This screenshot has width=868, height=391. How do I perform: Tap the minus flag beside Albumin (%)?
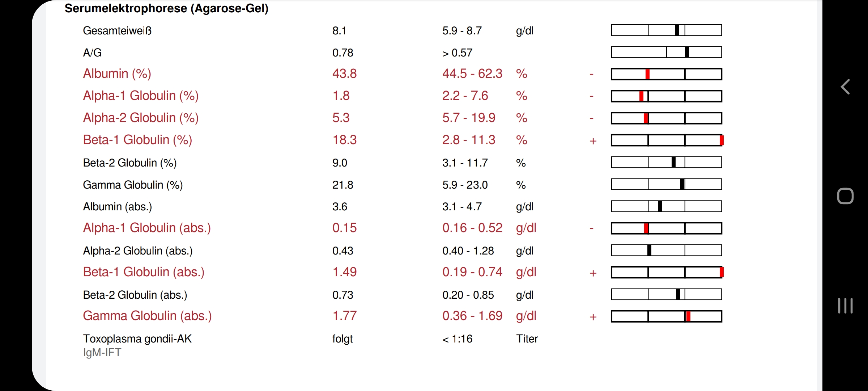click(592, 75)
